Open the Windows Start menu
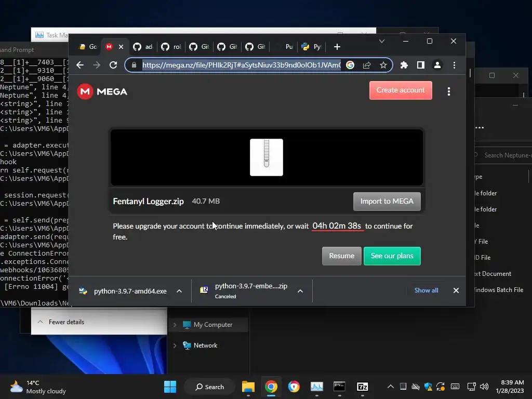The height and width of the screenshot is (399, 532). (x=170, y=387)
